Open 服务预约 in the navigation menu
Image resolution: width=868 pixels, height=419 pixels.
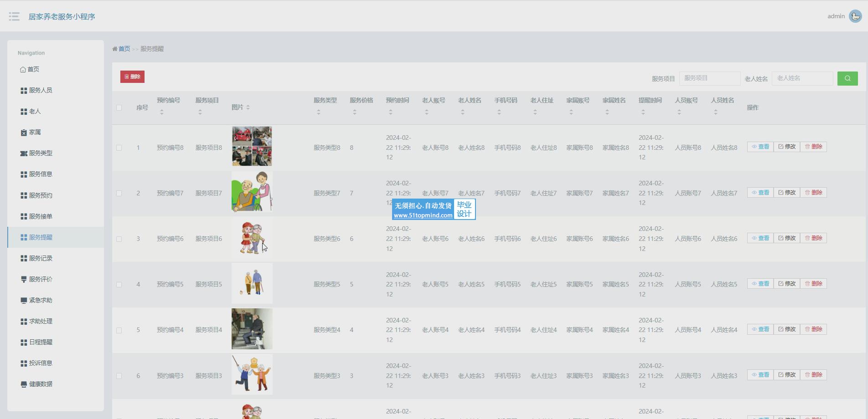pyautogui.click(x=56, y=195)
